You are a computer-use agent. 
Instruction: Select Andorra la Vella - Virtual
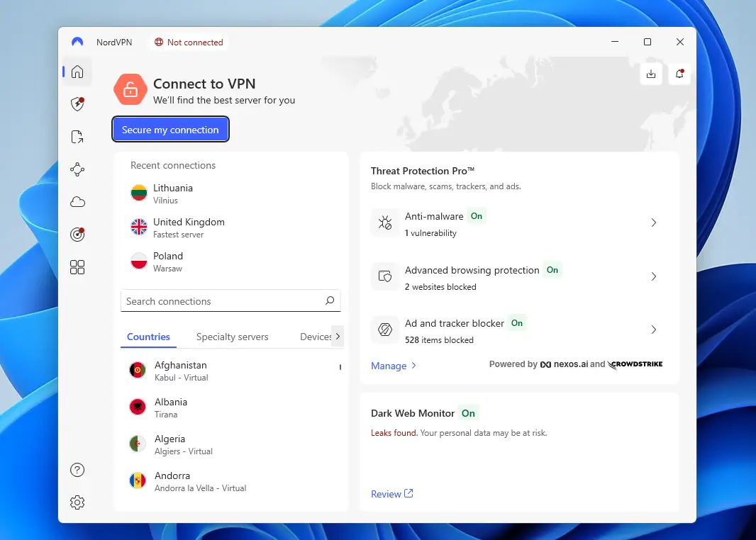(231, 481)
